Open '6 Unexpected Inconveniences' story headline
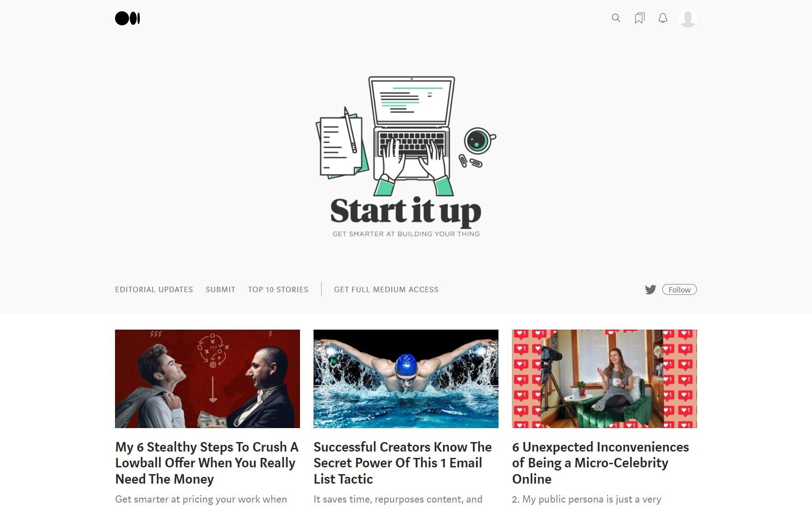The height and width of the screenshot is (508, 812). (600, 463)
